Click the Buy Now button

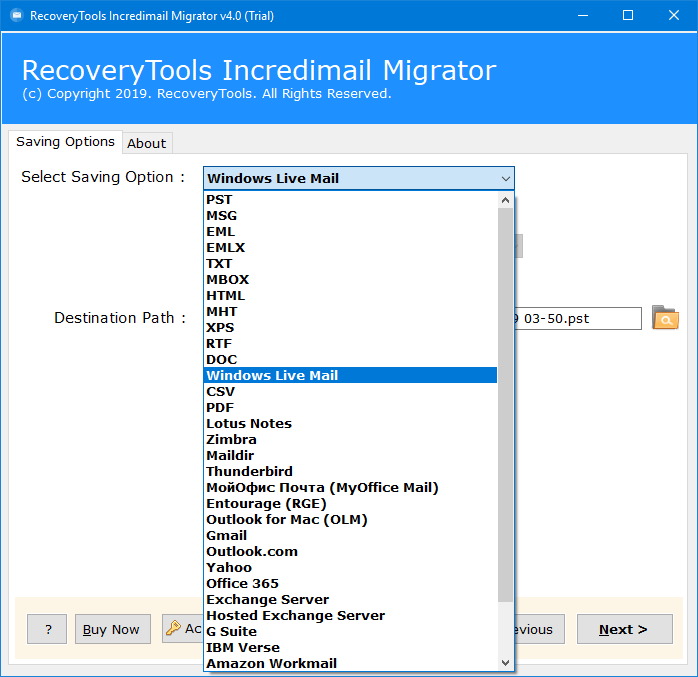(113, 629)
